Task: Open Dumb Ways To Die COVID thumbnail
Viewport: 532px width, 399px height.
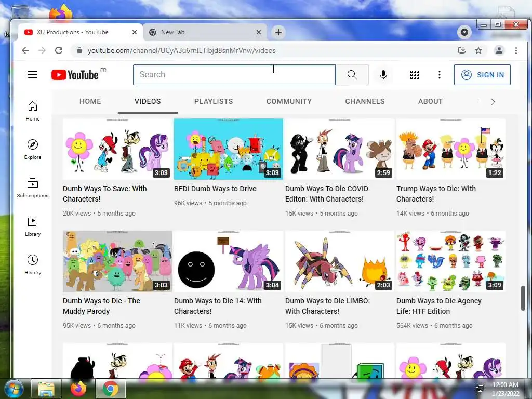Action: (340, 149)
